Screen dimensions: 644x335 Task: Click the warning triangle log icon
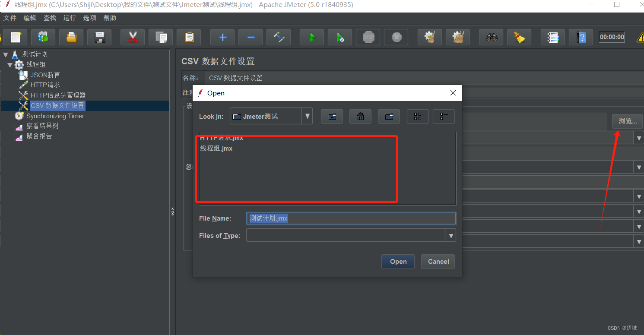640,38
